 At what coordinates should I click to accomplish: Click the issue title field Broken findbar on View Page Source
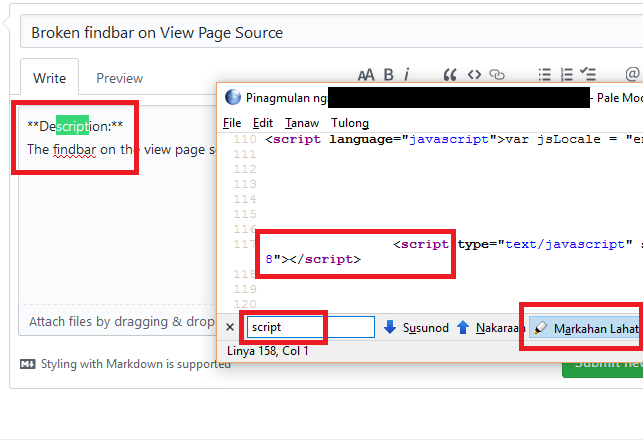pyautogui.click(x=331, y=32)
